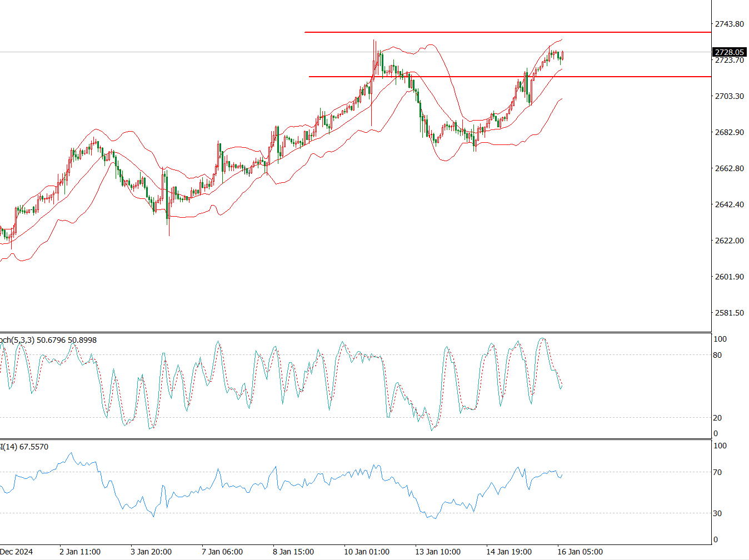Click the 2601.90 price axis label

tap(729, 277)
